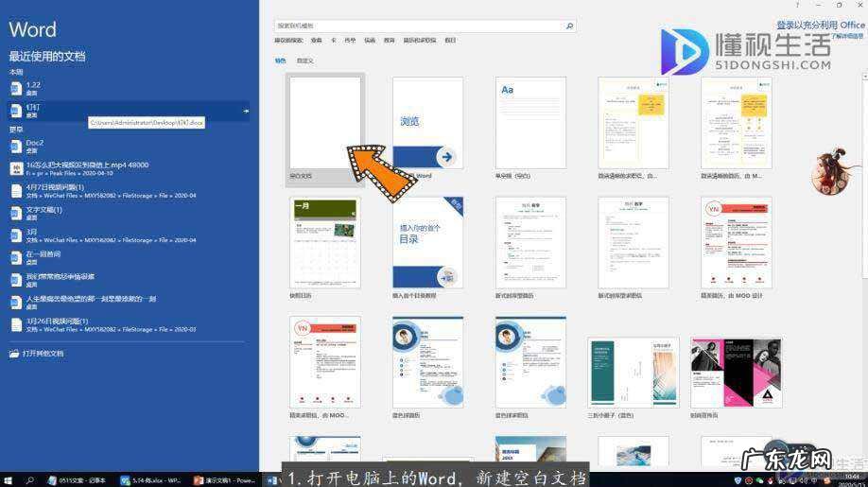Focus the online template search box

point(425,26)
